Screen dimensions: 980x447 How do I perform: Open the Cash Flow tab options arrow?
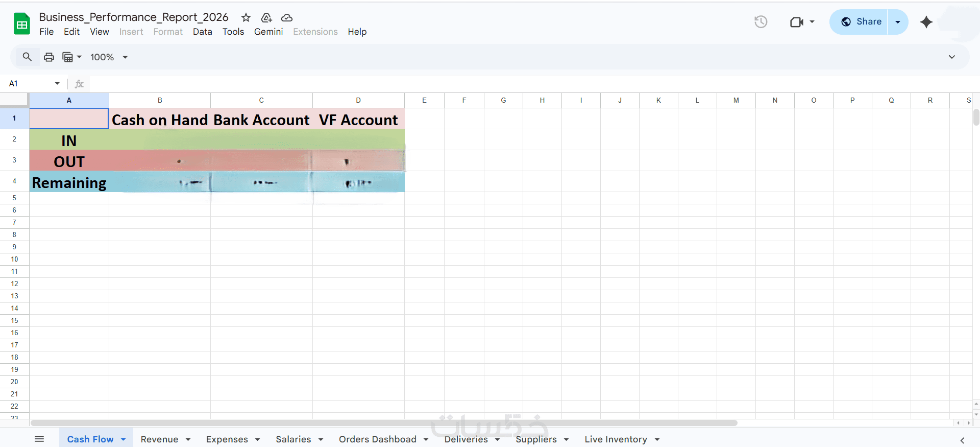[123, 439]
